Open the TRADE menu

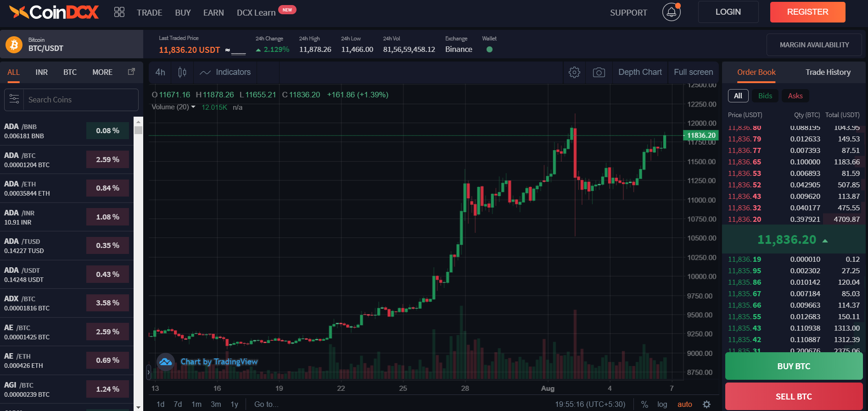(x=149, y=12)
